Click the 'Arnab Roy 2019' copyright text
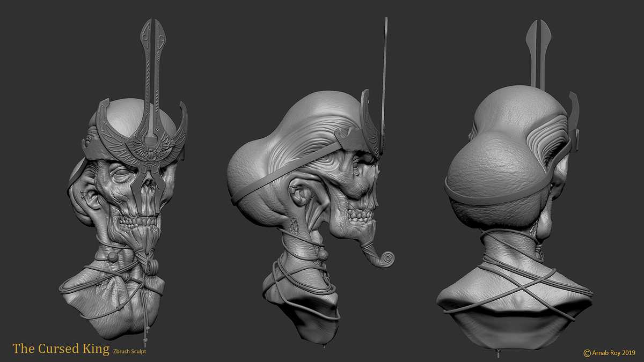This screenshot has height=362, width=644. [x=613, y=352]
